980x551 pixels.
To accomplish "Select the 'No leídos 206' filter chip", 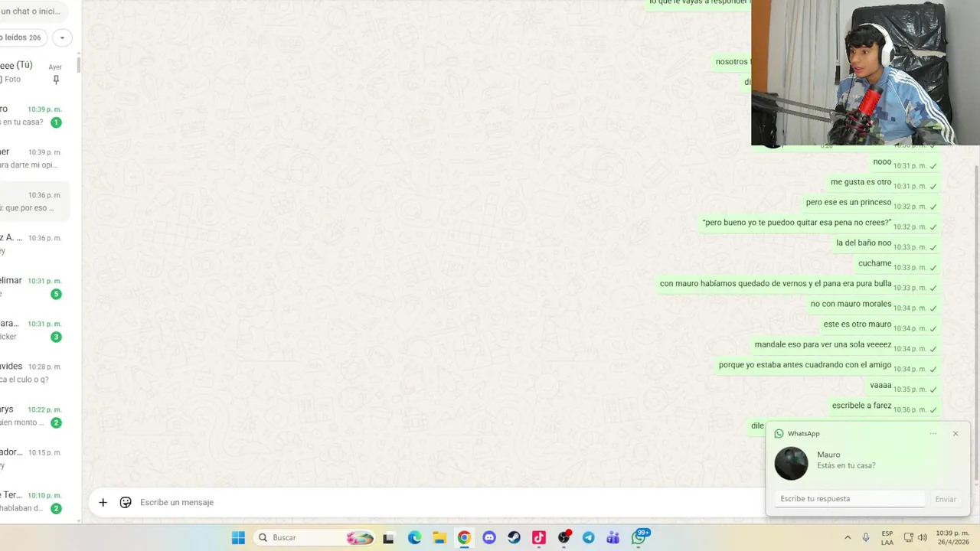I will tap(21, 37).
